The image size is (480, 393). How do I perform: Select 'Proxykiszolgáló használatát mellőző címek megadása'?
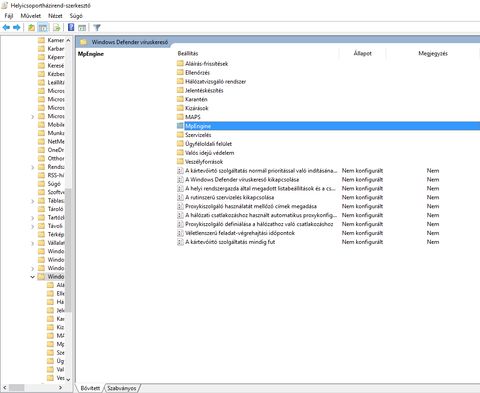click(251, 206)
